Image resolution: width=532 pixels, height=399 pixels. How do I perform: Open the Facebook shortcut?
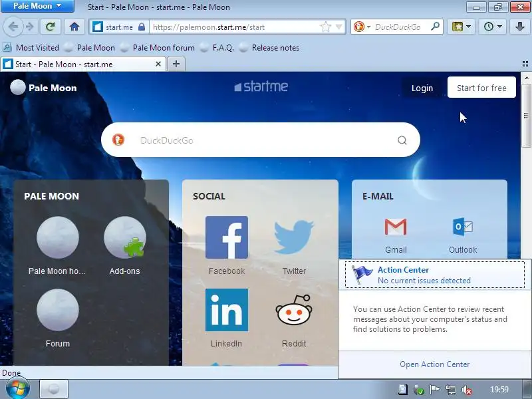[227, 245]
